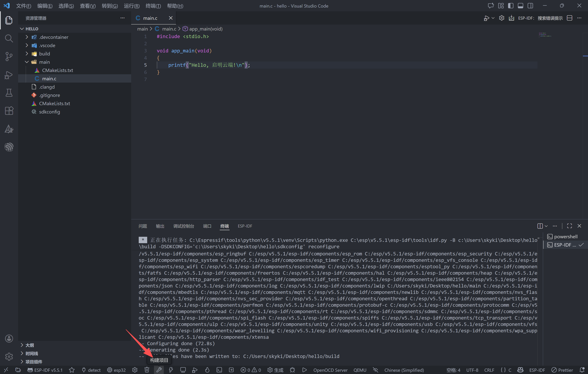The image size is (588, 374).
Task: Click ESP-IDF v5.5.1 version in status bar
Action: (45, 370)
